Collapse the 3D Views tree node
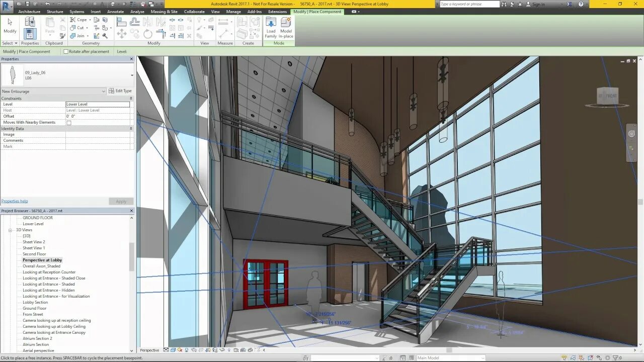 point(10,230)
